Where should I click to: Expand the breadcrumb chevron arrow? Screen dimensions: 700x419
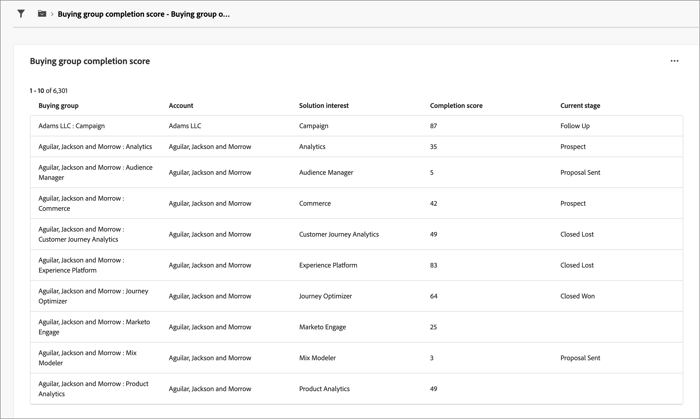52,14
